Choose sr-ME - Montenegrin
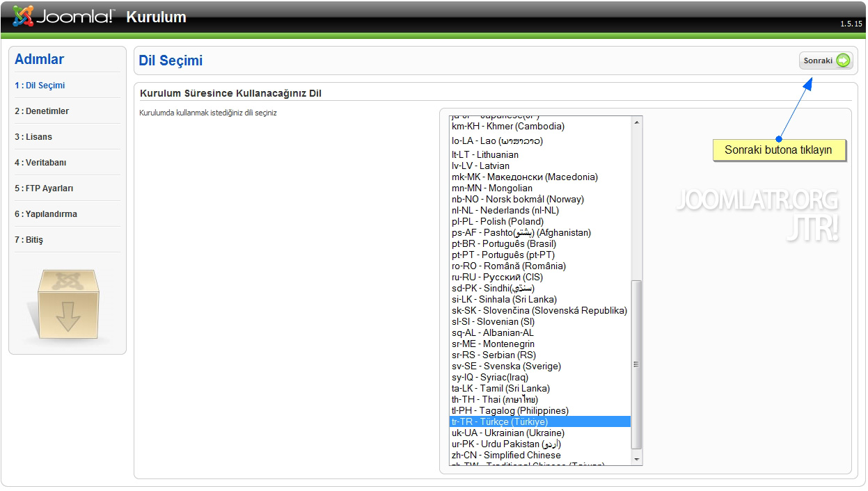 coord(540,344)
